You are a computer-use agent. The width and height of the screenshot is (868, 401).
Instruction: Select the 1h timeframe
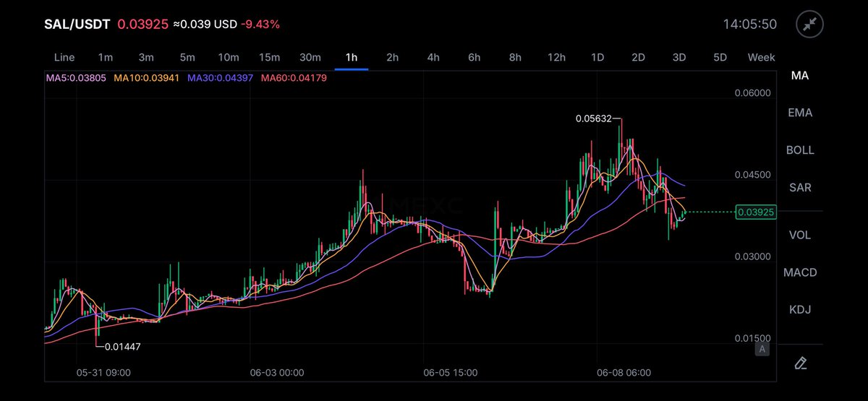coord(352,57)
